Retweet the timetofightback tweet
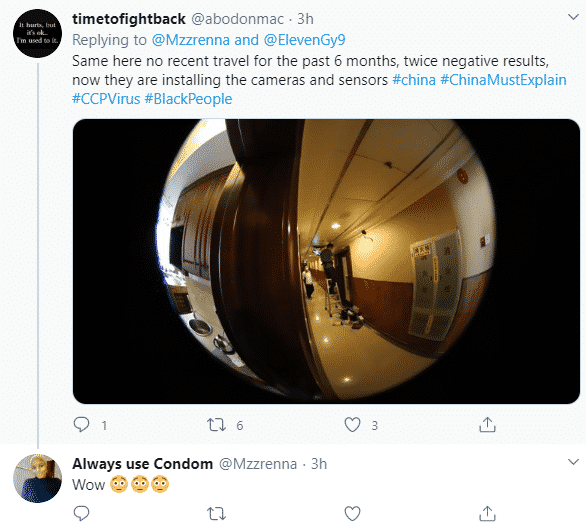The image size is (586, 525). [x=216, y=424]
